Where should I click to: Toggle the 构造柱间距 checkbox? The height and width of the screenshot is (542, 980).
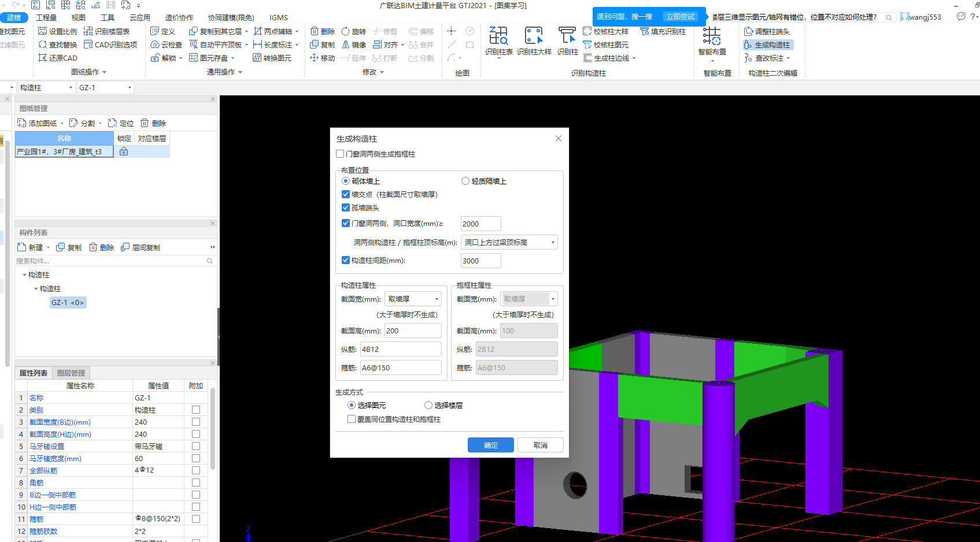[346, 261]
